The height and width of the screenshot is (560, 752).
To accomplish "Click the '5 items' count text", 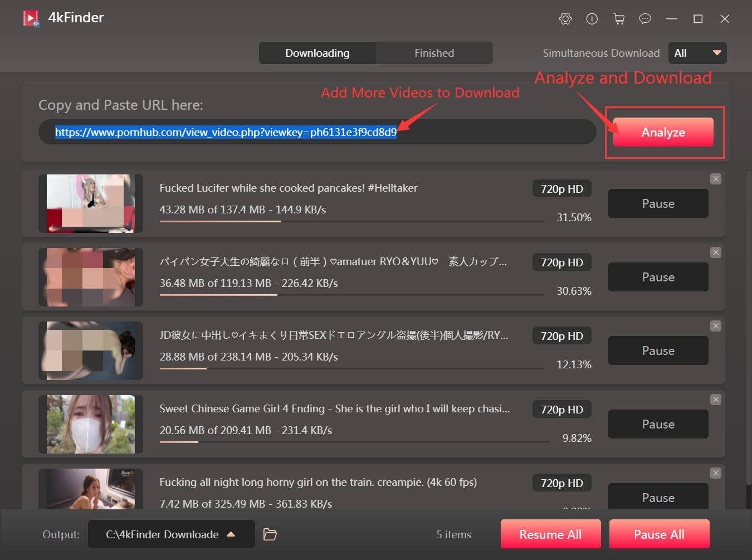I will click(454, 534).
